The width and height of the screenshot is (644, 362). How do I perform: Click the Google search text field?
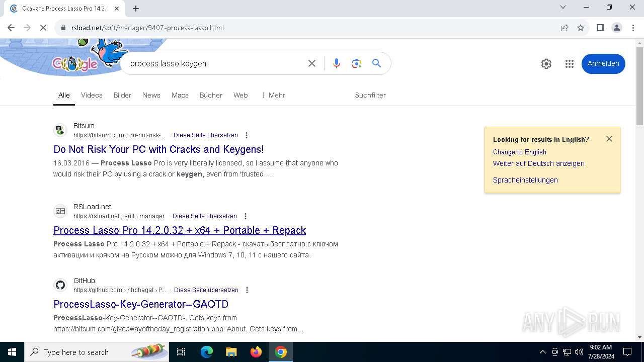pos(216,63)
